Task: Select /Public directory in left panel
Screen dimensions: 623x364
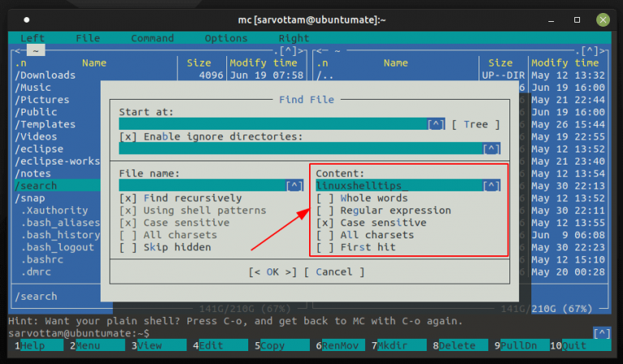Action: pyautogui.click(x=36, y=112)
